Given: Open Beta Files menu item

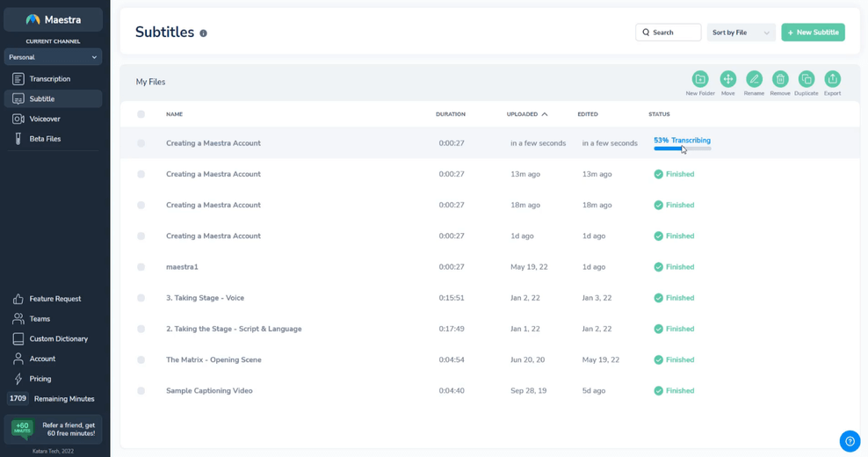Looking at the screenshot, I should point(45,139).
